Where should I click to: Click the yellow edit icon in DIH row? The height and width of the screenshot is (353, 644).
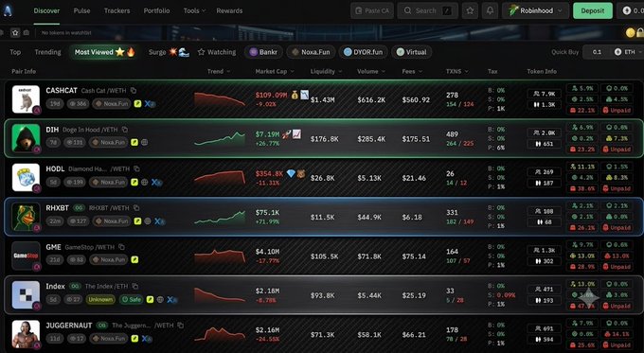tap(134, 143)
